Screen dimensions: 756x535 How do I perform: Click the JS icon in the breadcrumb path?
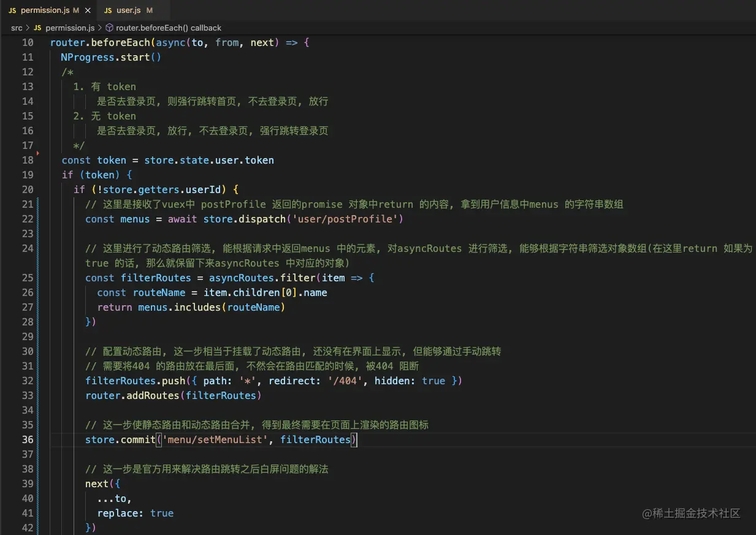37,28
